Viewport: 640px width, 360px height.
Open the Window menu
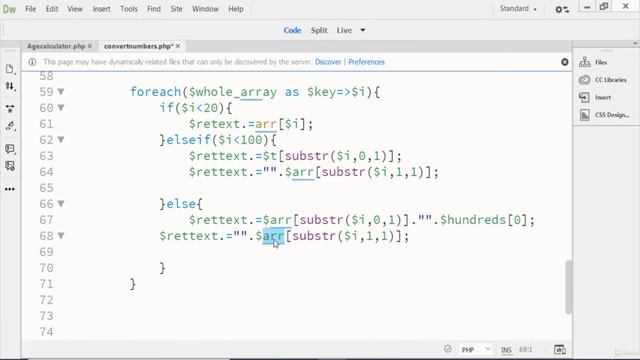(x=205, y=9)
